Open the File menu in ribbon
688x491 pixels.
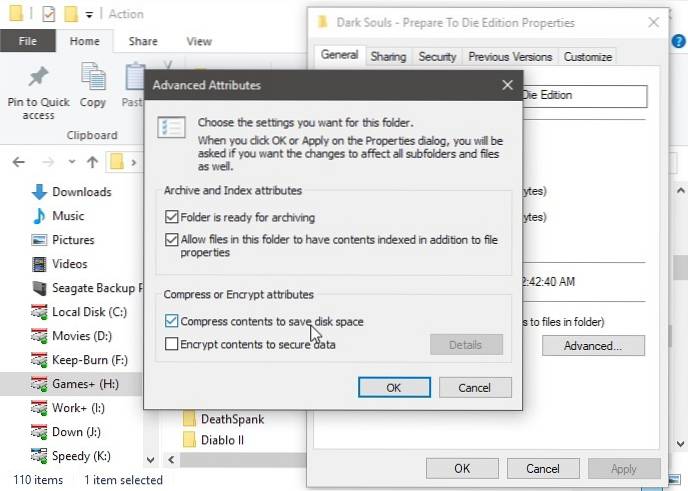(28, 41)
